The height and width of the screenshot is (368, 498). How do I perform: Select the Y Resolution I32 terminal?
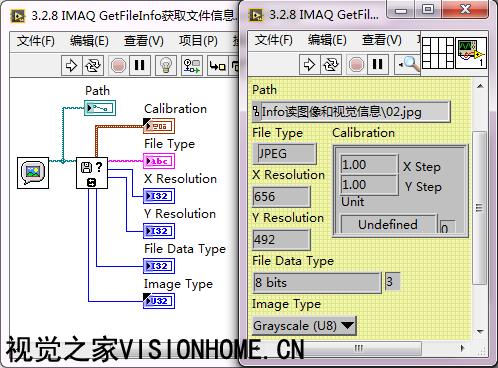159,231
